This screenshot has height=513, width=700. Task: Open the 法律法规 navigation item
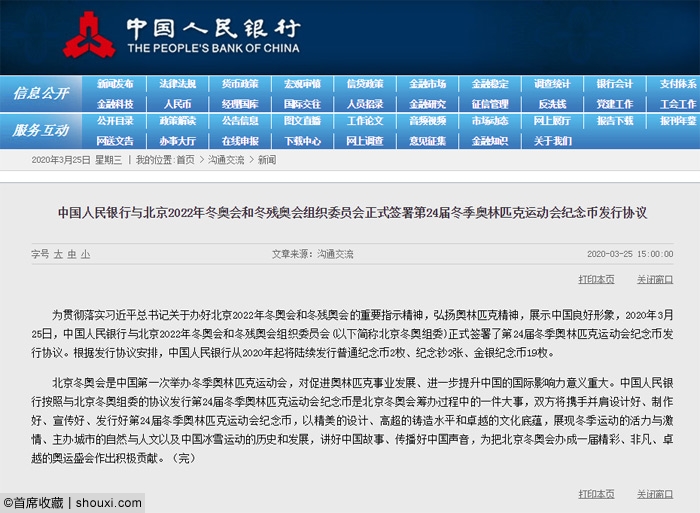(178, 83)
